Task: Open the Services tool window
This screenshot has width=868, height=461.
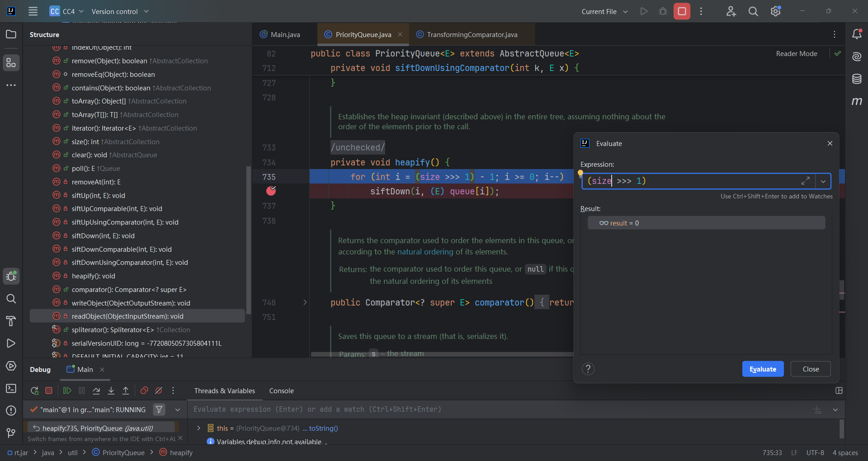Action: 11,366
